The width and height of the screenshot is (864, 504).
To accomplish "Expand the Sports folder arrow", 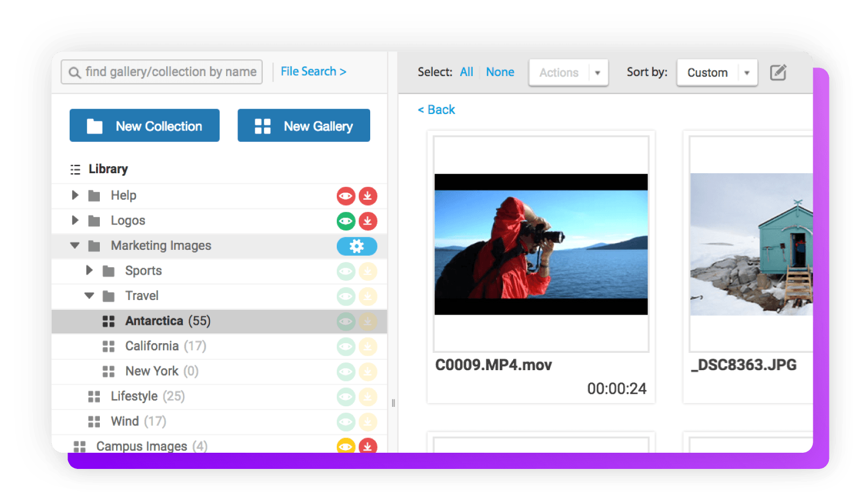I will 90,270.
